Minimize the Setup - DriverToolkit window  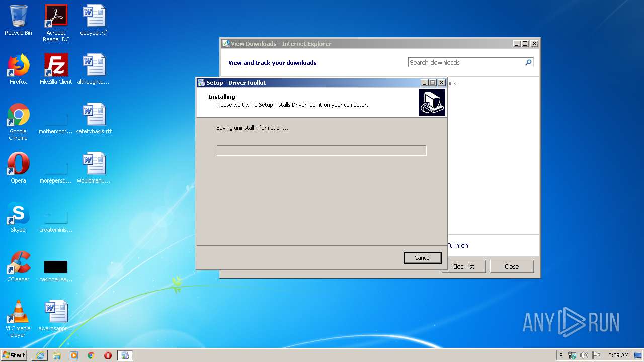pyautogui.click(x=424, y=83)
